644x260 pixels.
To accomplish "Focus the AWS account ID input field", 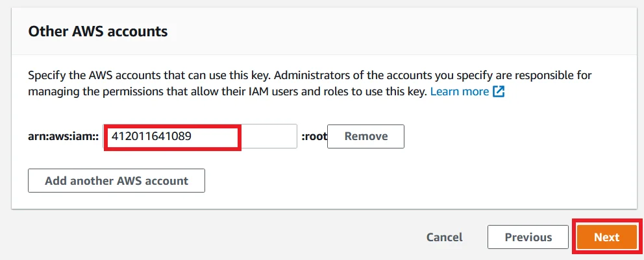I will [x=200, y=137].
